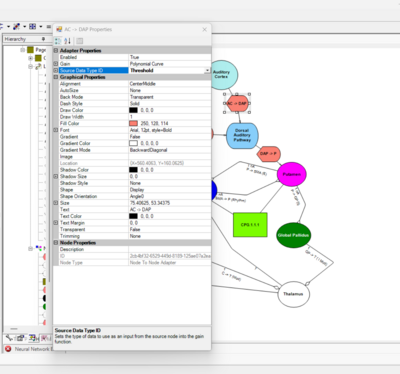Viewport: 400px width, 374px height.
Task: Collapse the Adapter Properties category
Action: [x=56, y=51]
